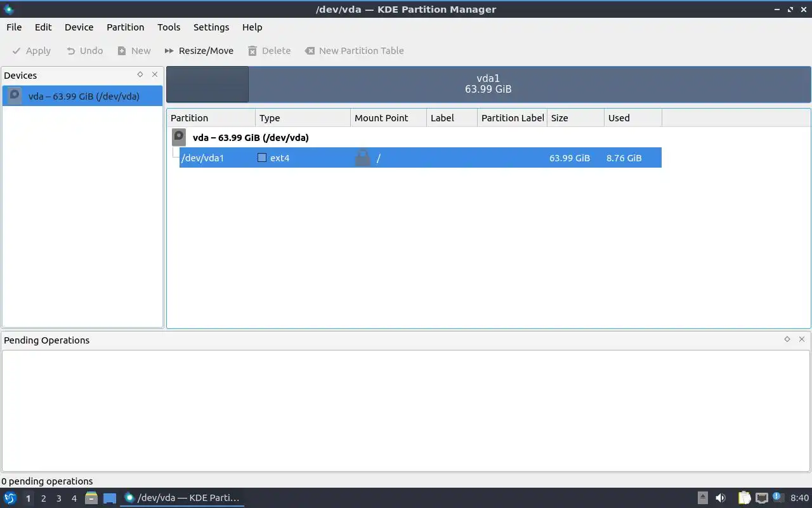
Task: Click the 0 pending operations status text
Action: pos(47,481)
